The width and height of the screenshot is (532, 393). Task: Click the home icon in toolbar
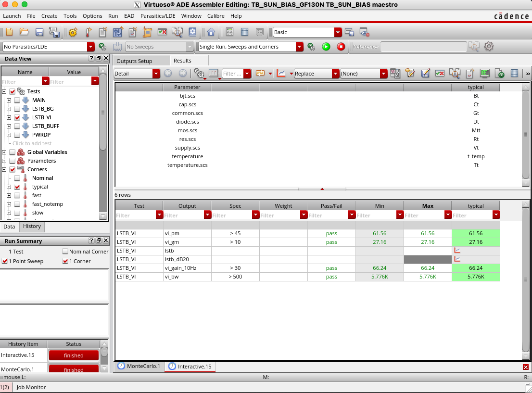(x=211, y=32)
